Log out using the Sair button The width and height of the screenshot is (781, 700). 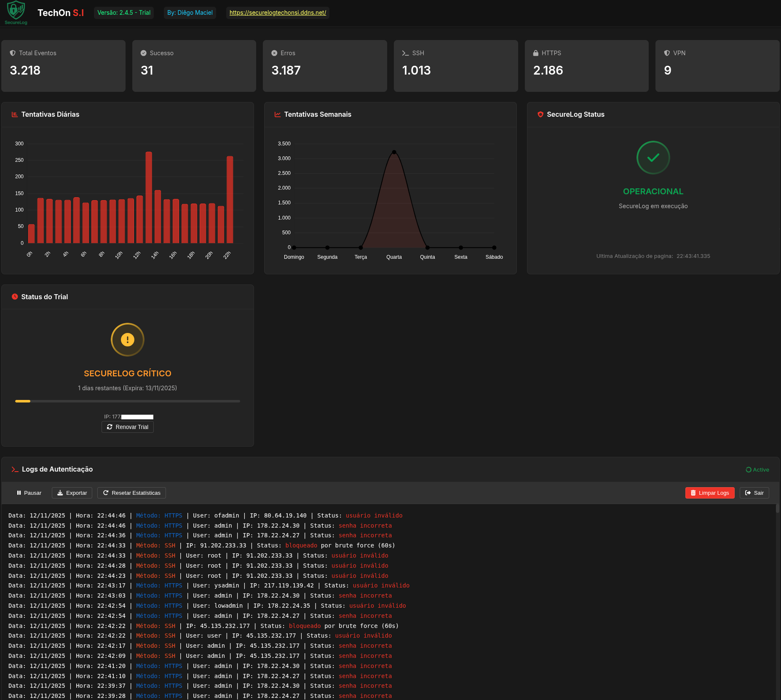[x=754, y=493]
